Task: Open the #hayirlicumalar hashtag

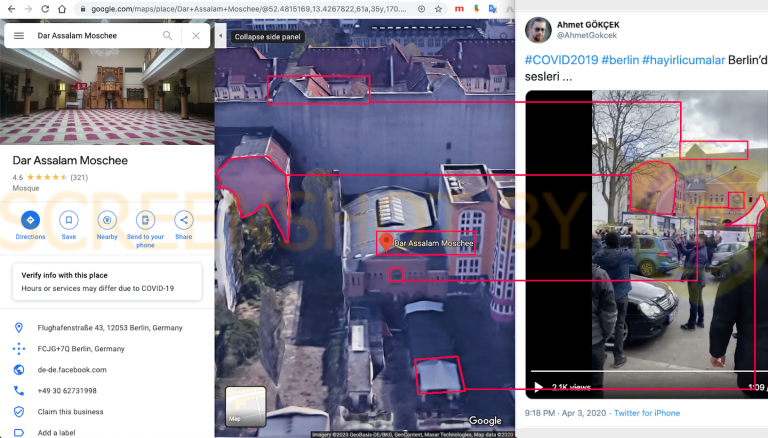Action: [x=683, y=60]
